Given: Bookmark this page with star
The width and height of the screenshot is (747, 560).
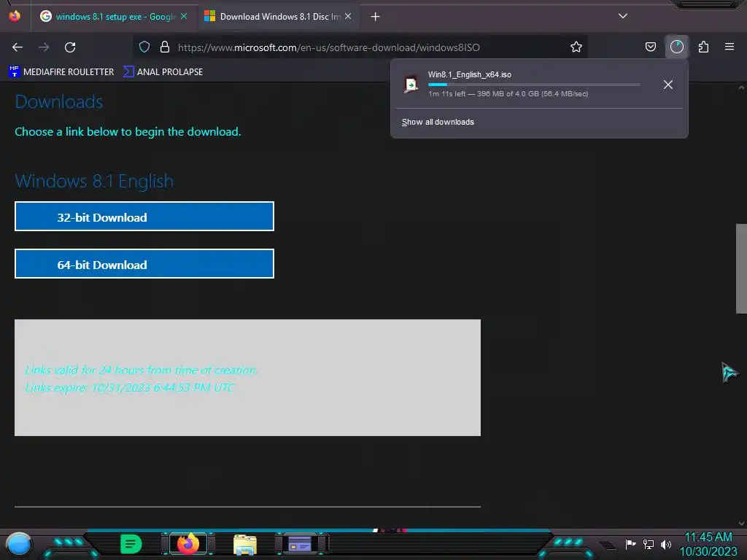Looking at the screenshot, I should (576, 47).
